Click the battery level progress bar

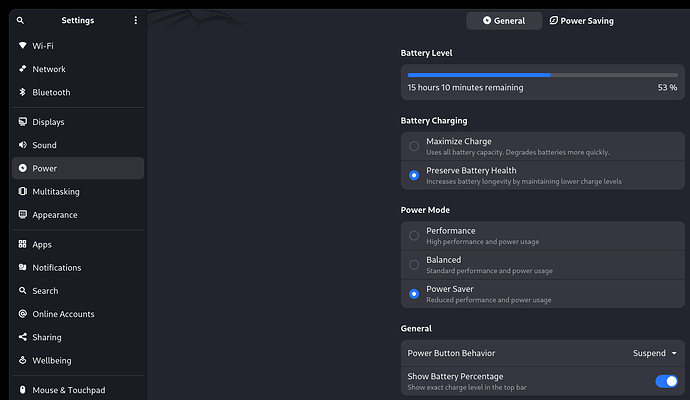coord(542,75)
